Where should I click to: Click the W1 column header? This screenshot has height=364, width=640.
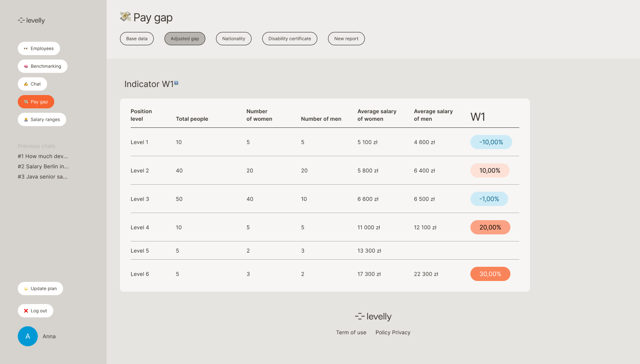(x=478, y=117)
